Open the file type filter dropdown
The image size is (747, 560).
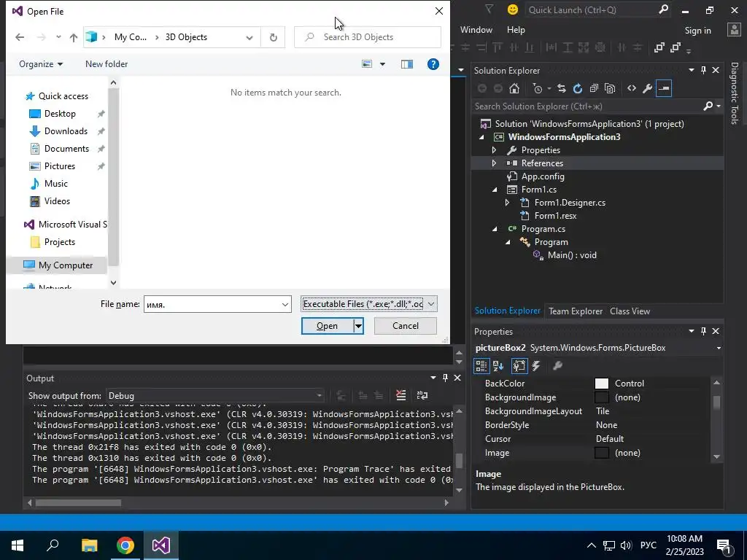pyautogui.click(x=430, y=304)
